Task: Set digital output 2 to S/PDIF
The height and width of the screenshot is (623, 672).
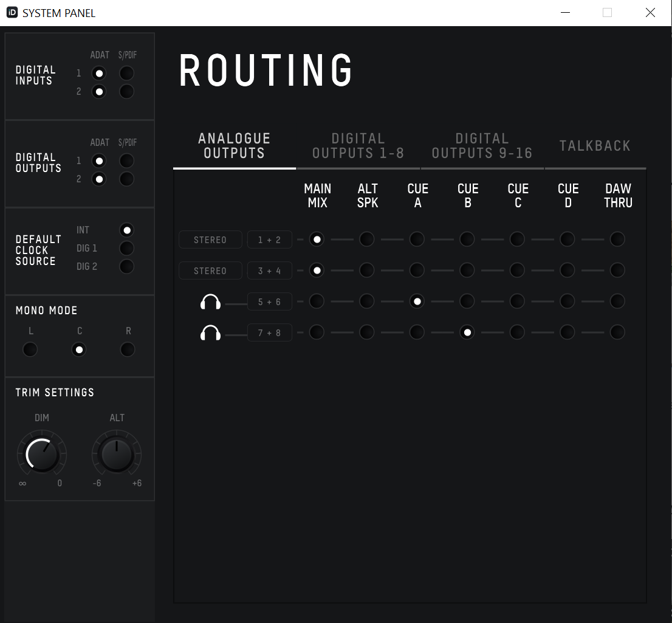Action: [126, 179]
